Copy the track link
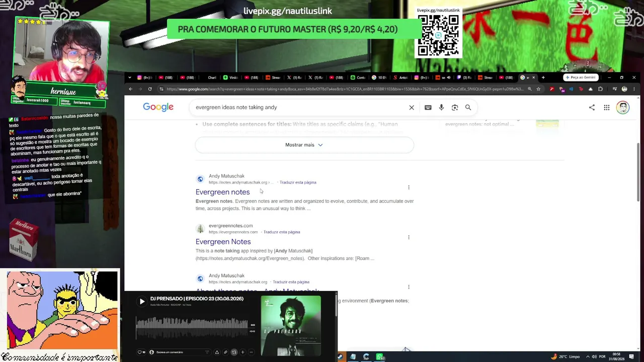644x362 pixels. (225, 352)
